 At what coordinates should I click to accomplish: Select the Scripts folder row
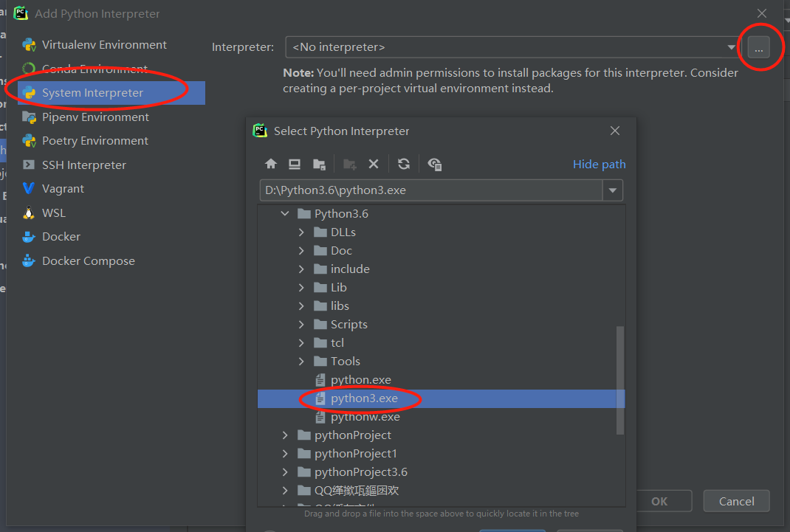(442, 325)
